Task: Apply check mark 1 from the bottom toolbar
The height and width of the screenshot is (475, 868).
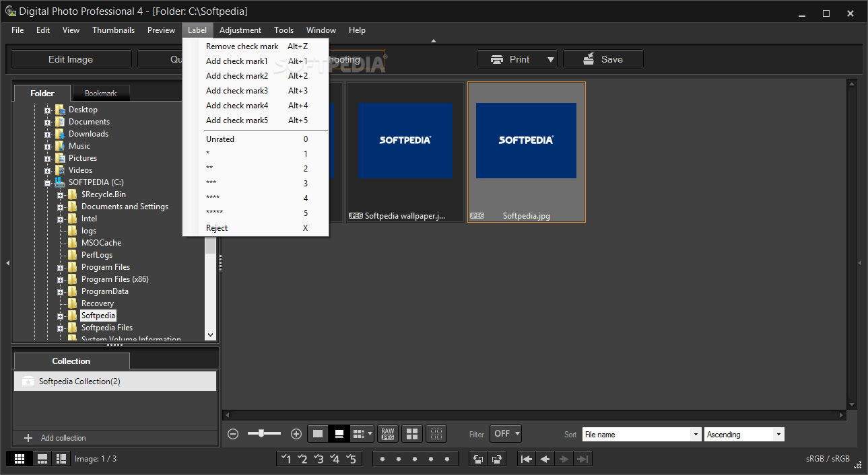Action: click(286, 458)
